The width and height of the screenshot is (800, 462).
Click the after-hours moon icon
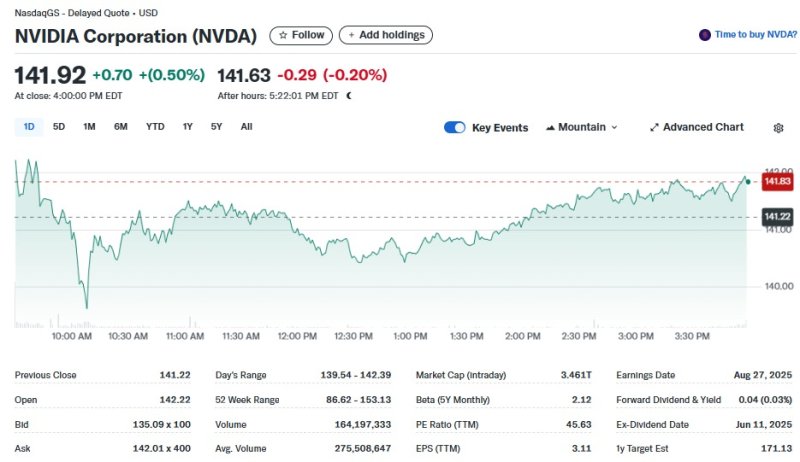point(349,96)
